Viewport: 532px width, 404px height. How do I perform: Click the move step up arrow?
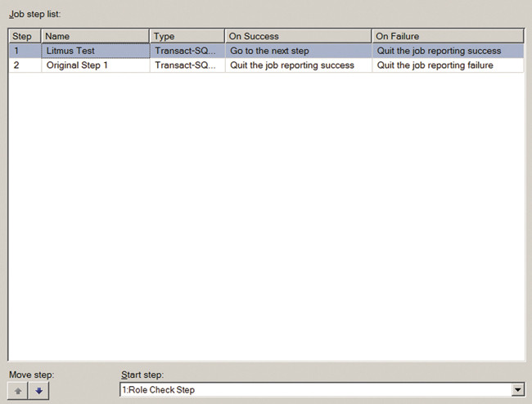click(x=18, y=391)
